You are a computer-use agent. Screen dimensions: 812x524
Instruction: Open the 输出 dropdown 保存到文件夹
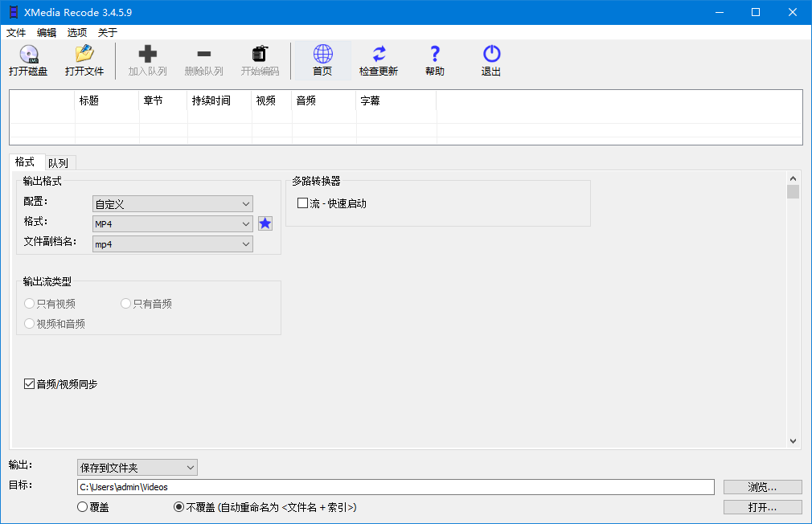pos(137,468)
